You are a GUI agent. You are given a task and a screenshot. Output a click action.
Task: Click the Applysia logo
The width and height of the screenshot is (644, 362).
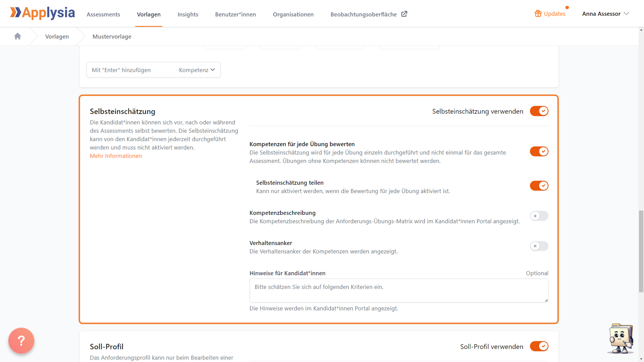click(42, 13)
